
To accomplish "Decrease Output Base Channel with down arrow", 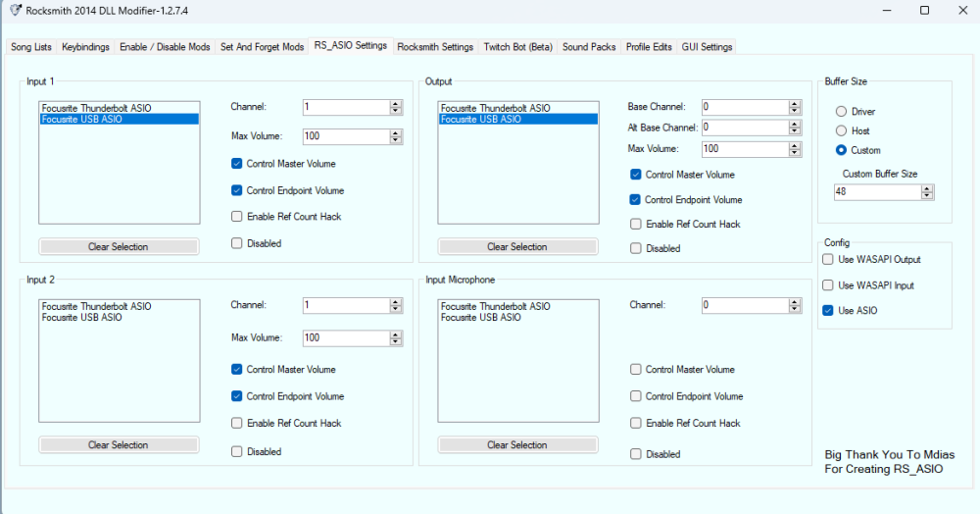I will point(795,110).
